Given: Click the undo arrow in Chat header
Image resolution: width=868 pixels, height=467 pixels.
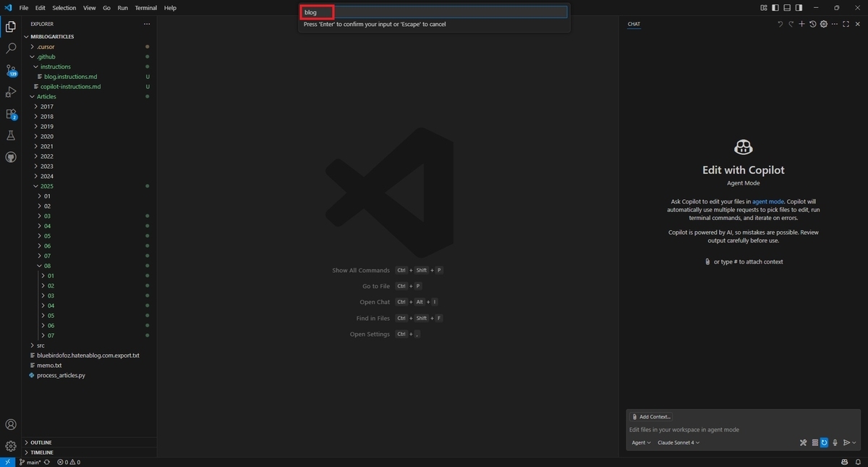Looking at the screenshot, I should [x=780, y=24].
